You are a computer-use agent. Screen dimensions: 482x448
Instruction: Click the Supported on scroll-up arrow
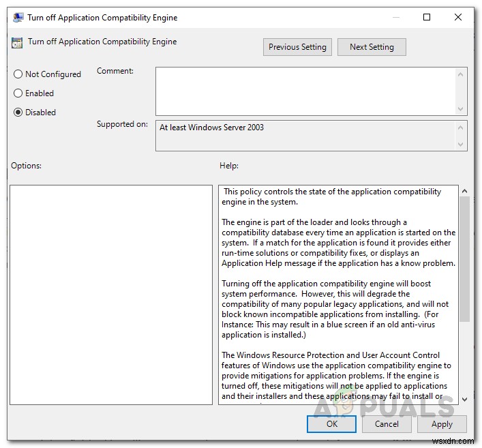click(x=460, y=128)
